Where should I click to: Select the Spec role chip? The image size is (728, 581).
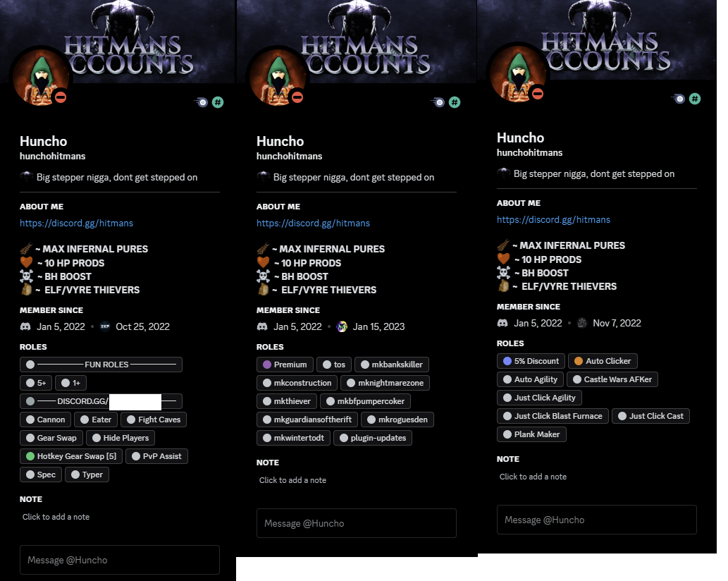point(41,475)
